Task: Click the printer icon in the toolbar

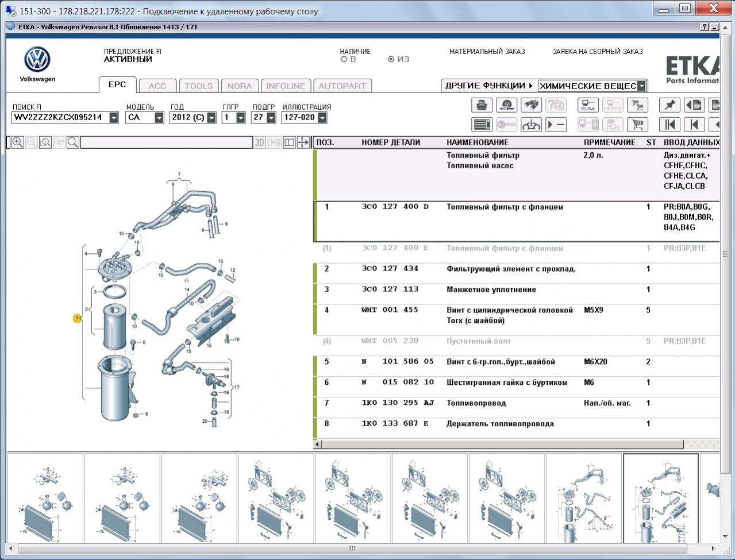Action: tap(482, 105)
